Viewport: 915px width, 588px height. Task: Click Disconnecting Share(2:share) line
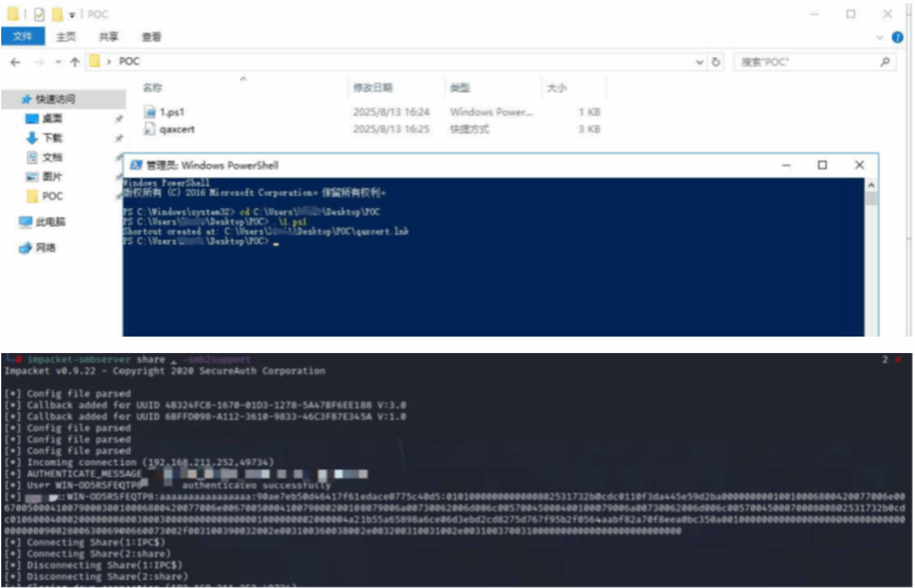[96, 576]
